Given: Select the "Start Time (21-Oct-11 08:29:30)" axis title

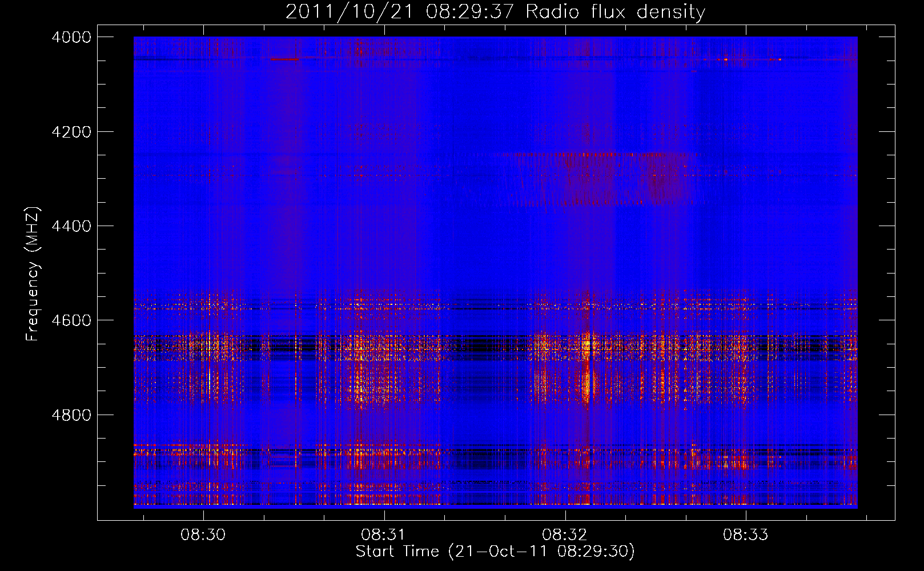Looking at the screenshot, I should [495, 552].
